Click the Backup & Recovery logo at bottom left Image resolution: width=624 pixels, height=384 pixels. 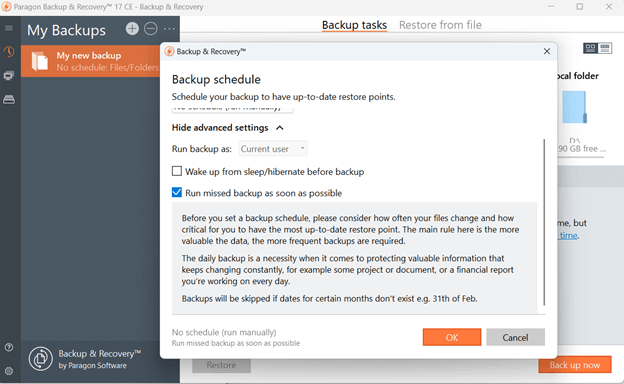(x=41, y=359)
